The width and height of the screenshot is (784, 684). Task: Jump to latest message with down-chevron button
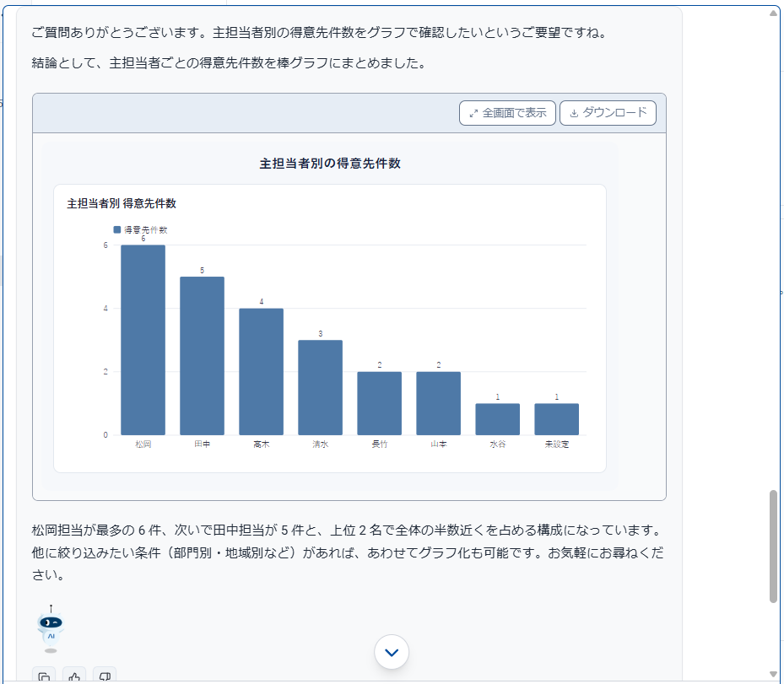pyautogui.click(x=392, y=652)
